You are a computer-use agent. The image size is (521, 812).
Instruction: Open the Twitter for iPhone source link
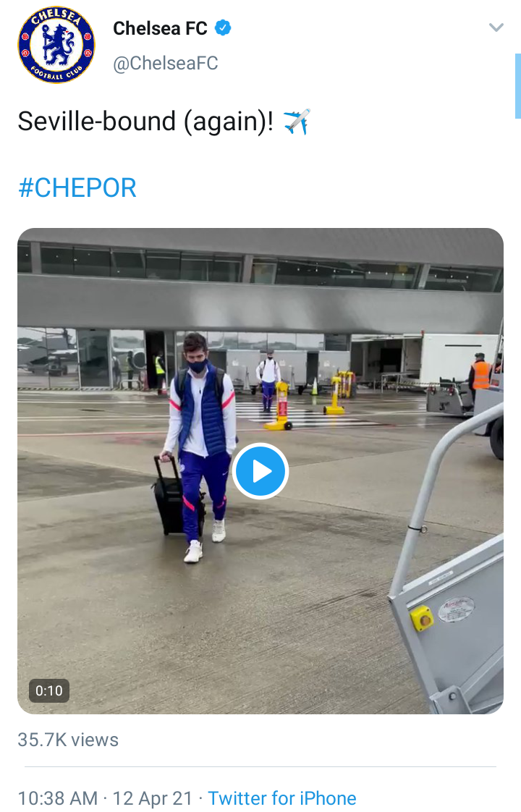click(x=282, y=798)
